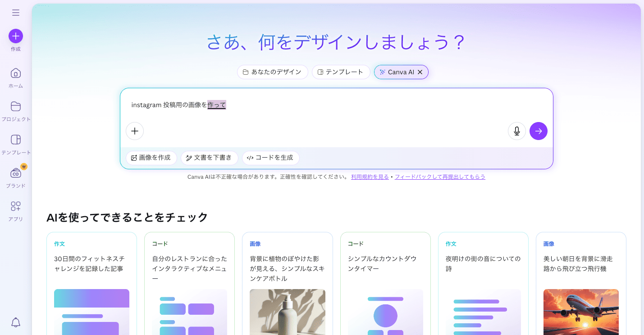The image size is (644, 335).
Task: Open notifications bell icon
Action: 16,322
